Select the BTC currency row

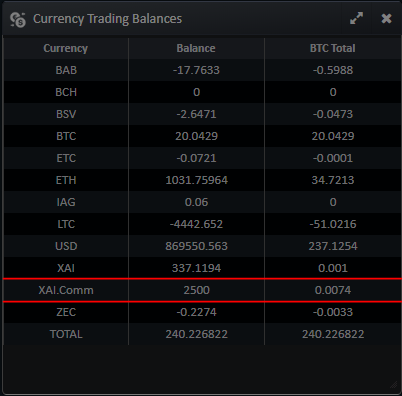[202, 136]
